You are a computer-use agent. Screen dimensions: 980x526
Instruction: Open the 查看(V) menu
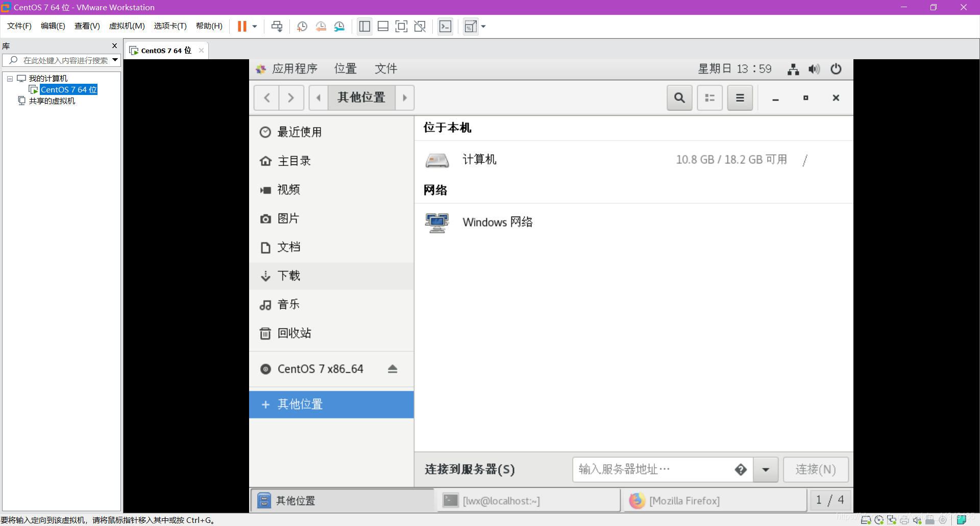point(87,26)
